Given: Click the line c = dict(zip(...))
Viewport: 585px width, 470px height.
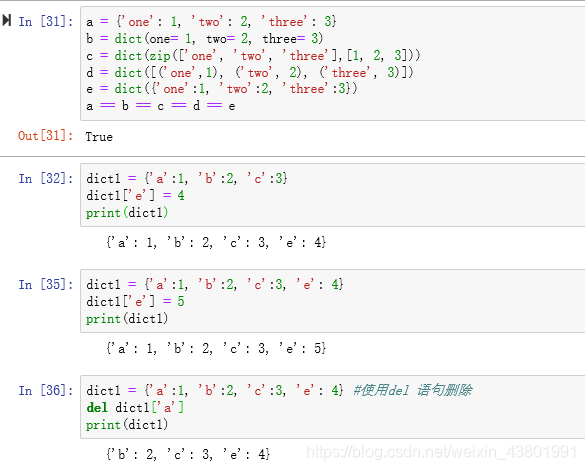Looking at the screenshot, I should pyautogui.click(x=253, y=56).
